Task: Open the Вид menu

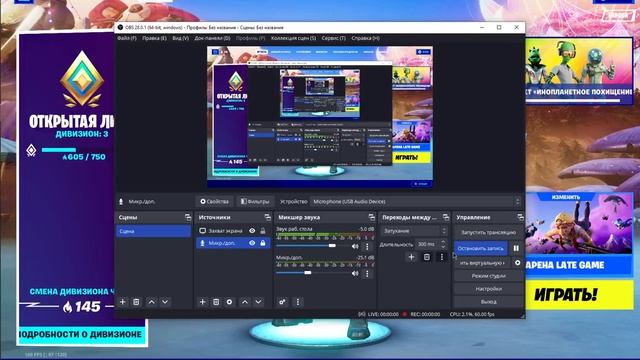Action: click(180, 38)
